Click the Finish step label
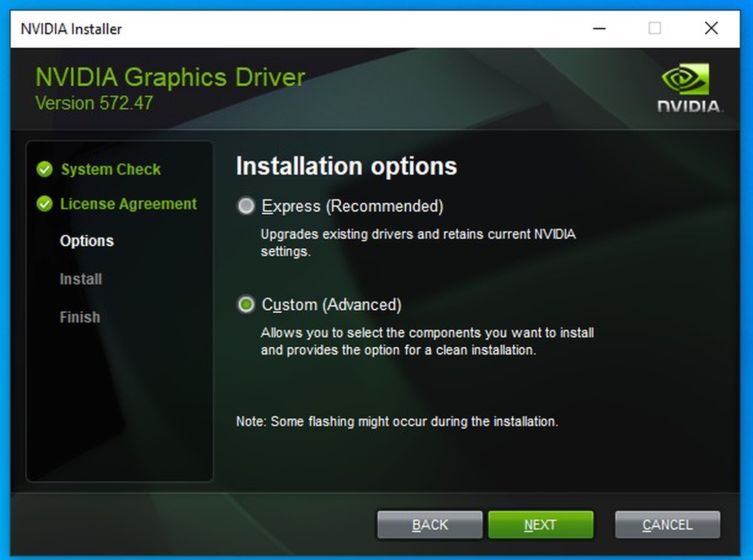 pyautogui.click(x=80, y=317)
